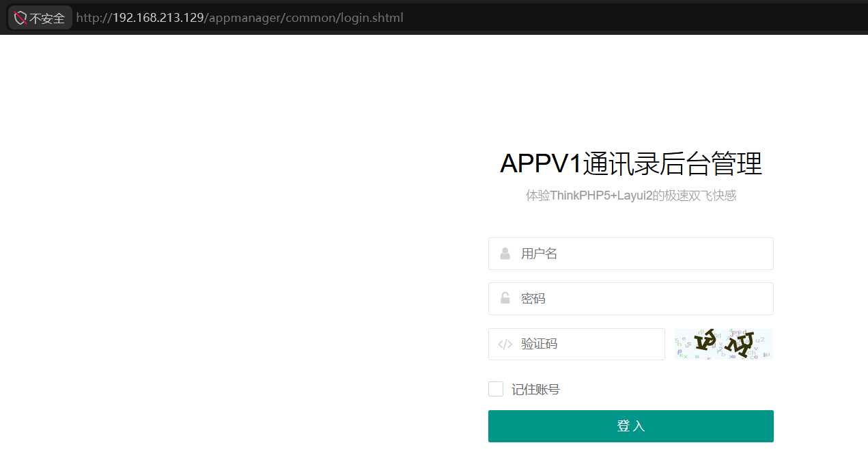Focus the 密码 password input field

[x=630, y=299]
